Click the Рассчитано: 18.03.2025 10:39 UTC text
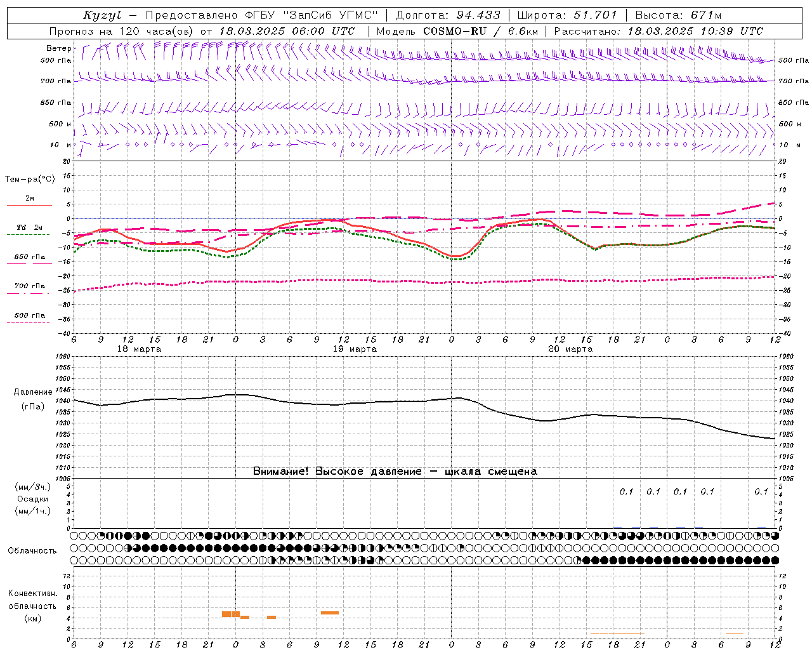 (658, 31)
